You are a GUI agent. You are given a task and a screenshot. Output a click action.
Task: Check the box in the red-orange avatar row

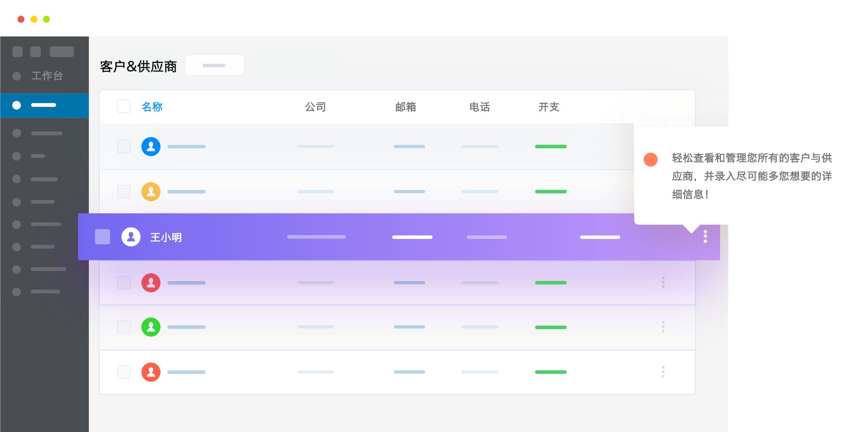point(124,372)
